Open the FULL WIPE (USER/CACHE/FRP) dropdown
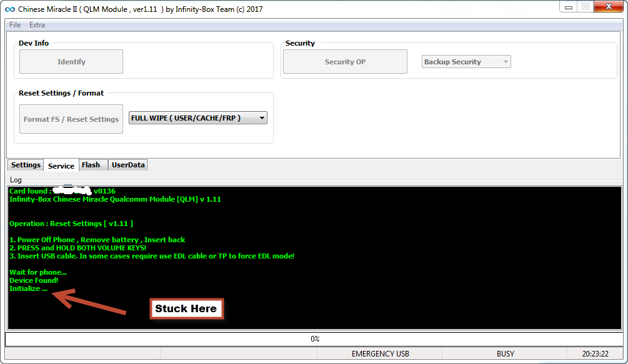628x364 pixels. pyautogui.click(x=198, y=118)
